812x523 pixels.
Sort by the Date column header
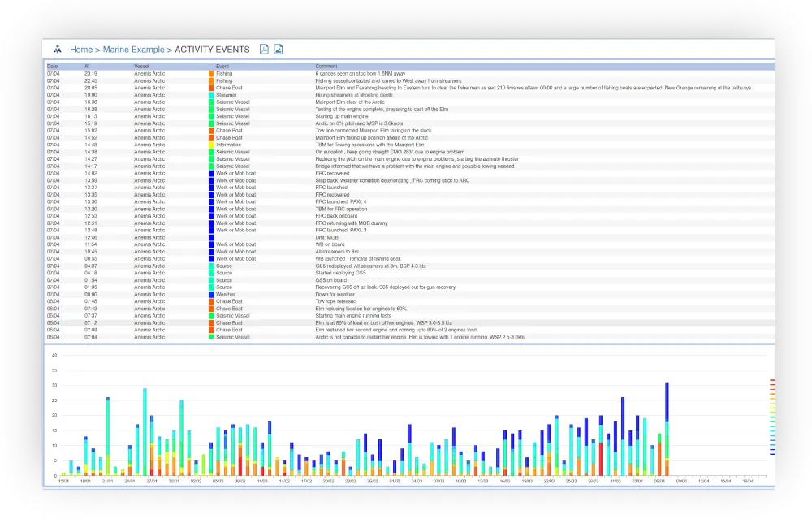pos(52,67)
